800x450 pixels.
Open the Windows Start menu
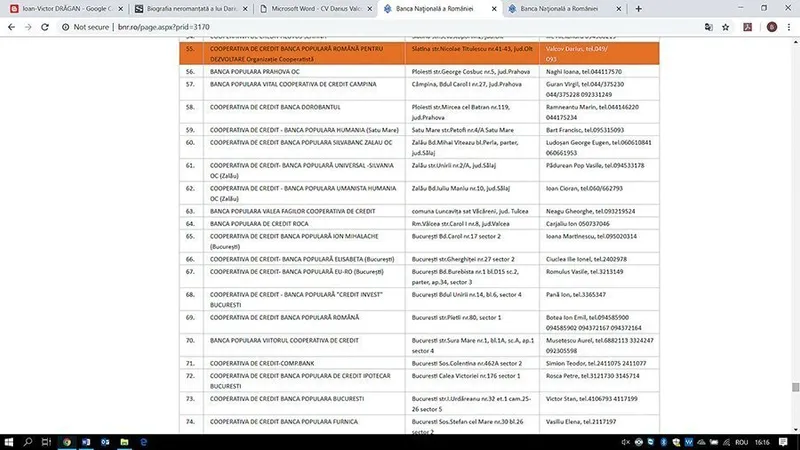9,442
